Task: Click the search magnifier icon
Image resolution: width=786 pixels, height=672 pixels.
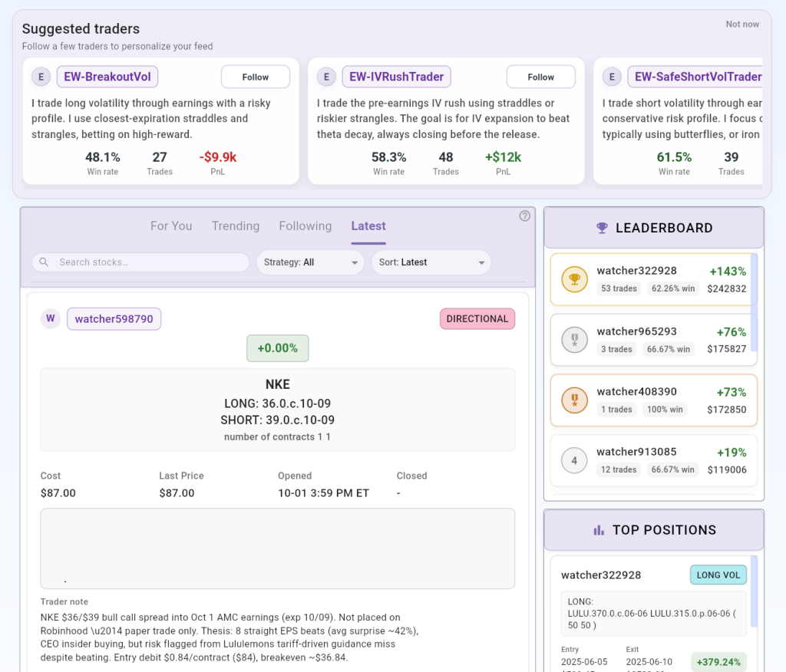Action: tap(44, 262)
